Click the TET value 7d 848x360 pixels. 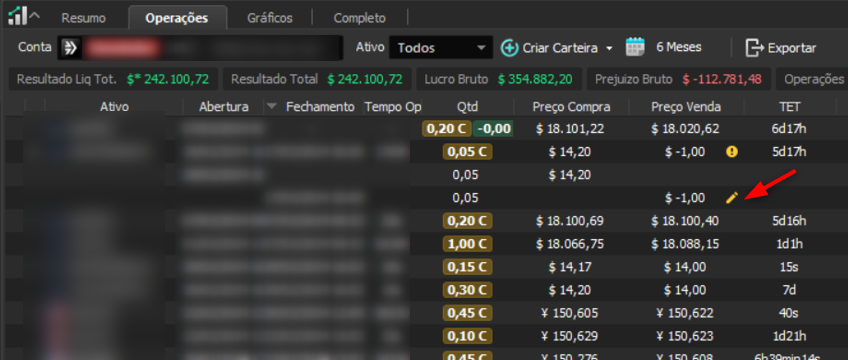tap(790, 290)
